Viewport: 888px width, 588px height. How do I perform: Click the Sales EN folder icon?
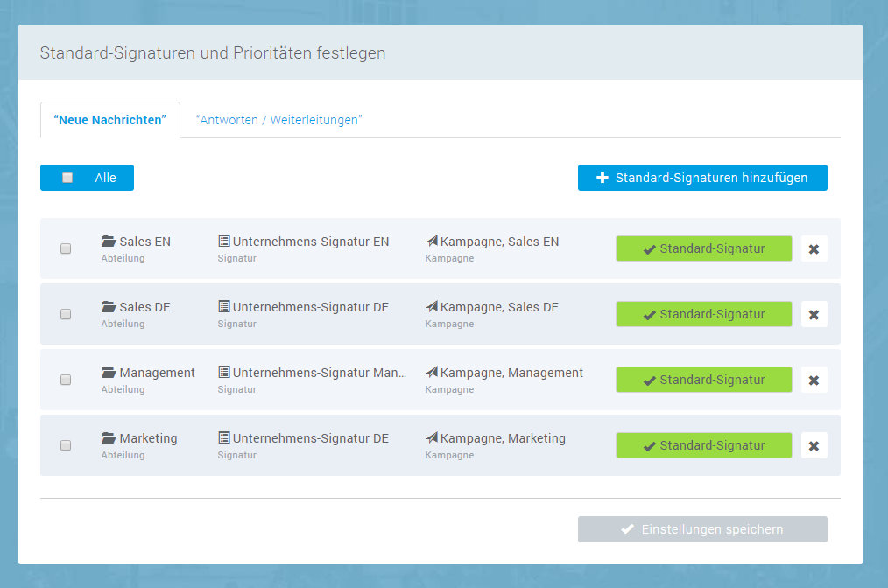tap(109, 241)
